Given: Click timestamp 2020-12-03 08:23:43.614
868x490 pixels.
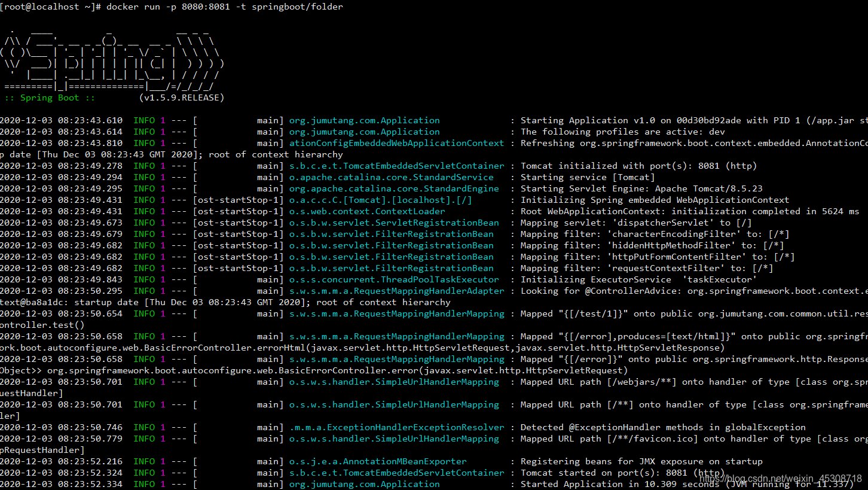Looking at the screenshot, I should click(x=62, y=132).
